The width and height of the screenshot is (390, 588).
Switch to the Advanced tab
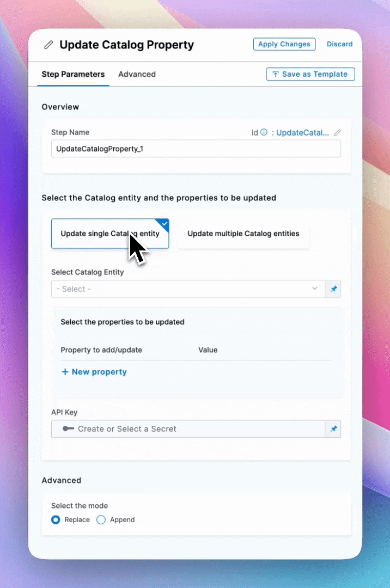point(137,75)
